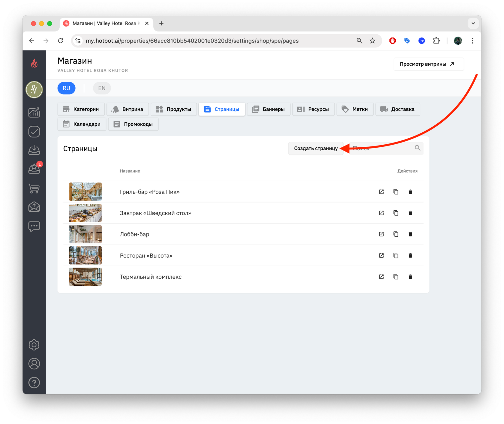The height and width of the screenshot is (424, 504).
Task: Open the Лобби-бар page externally
Action: click(381, 234)
